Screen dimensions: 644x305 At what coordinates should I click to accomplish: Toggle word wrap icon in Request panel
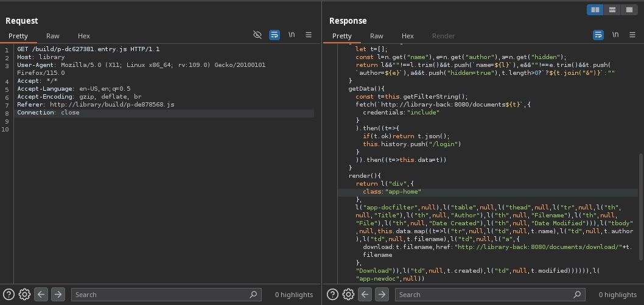pyautogui.click(x=275, y=35)
